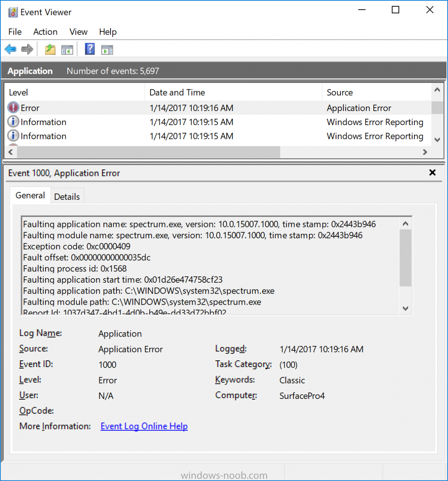
Task: Click the Event ID value '1000'
Action: click(x=108, y=365)
